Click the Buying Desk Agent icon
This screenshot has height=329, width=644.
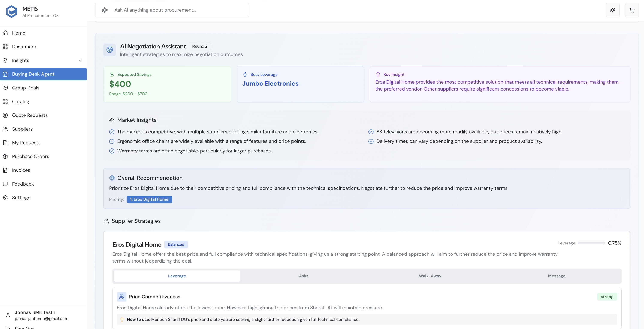(5, 74)
